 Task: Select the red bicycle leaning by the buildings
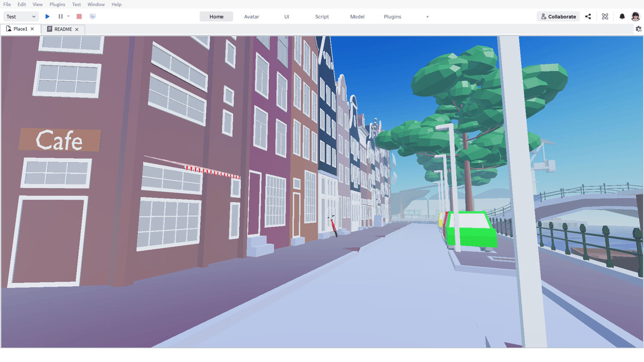click(333, 225)
